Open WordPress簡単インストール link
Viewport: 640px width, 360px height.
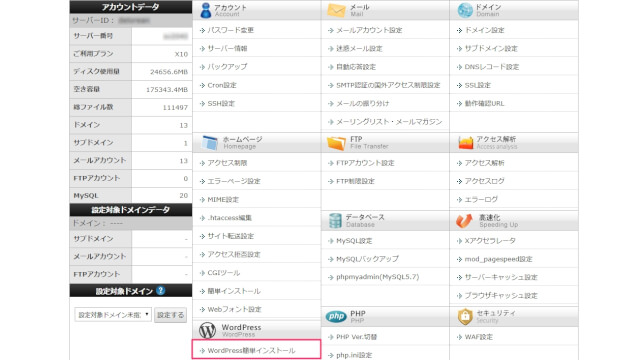[251, 350]
